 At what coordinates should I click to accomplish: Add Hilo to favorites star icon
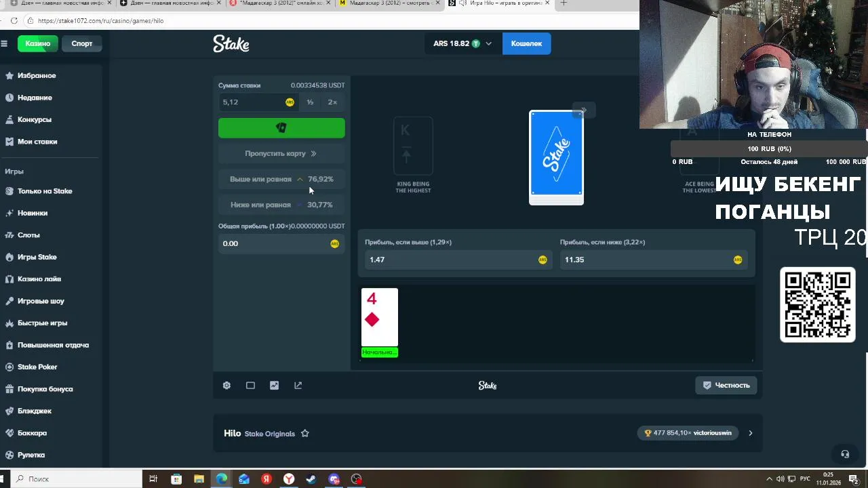(x=305, y=434)
